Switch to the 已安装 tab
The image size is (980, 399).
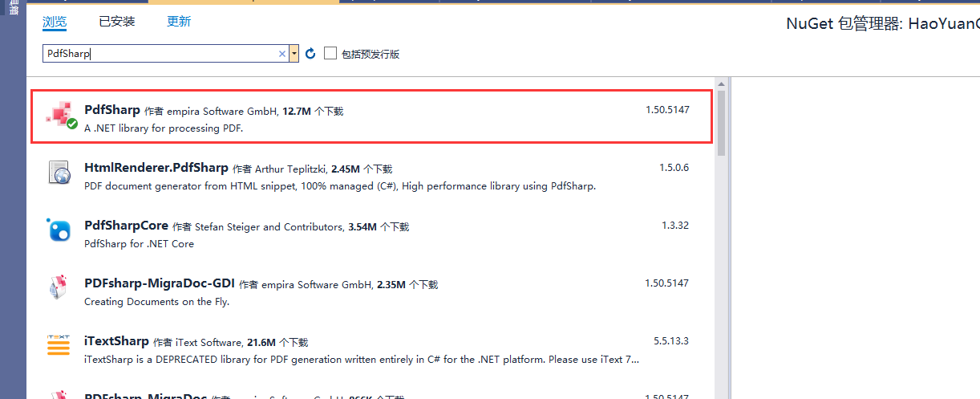pyautogui.click(x=117, y=22)
